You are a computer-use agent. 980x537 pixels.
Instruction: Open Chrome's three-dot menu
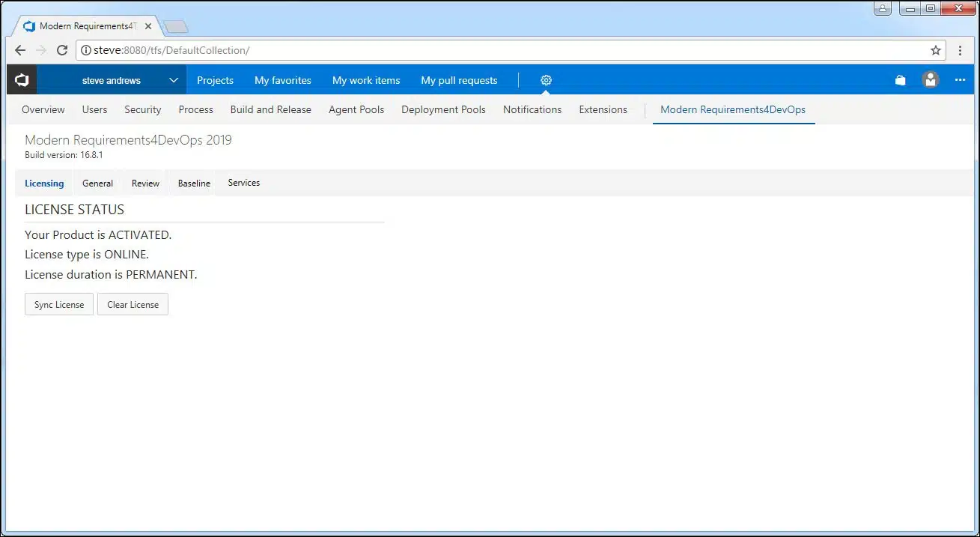[960, 51]
